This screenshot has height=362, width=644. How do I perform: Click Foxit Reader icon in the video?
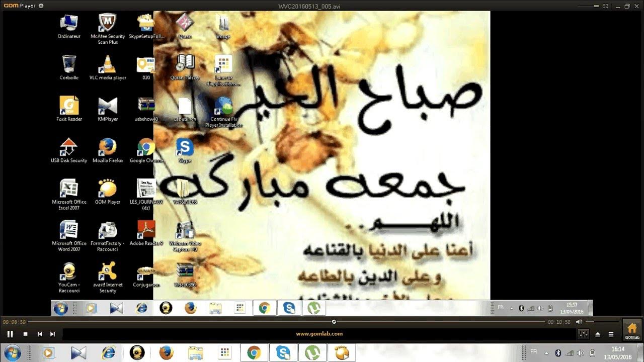click(69, 109)
